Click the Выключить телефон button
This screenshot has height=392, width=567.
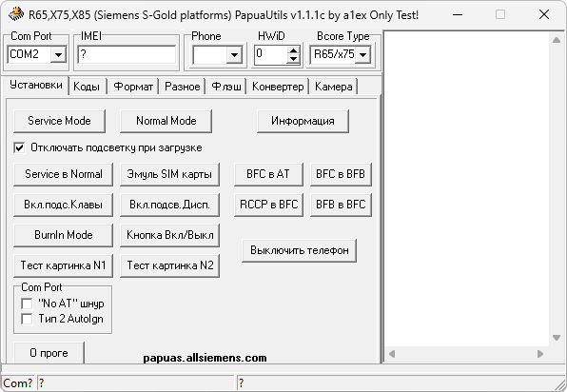click(x=300, y=250)
